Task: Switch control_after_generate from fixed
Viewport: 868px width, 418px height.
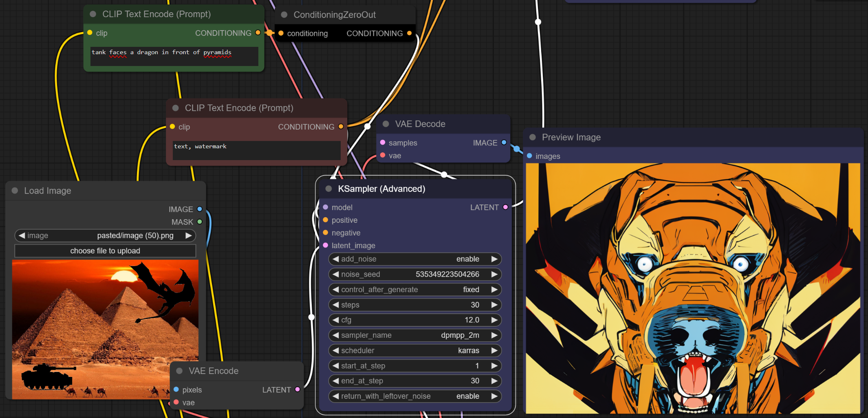Action: point(414,290)
